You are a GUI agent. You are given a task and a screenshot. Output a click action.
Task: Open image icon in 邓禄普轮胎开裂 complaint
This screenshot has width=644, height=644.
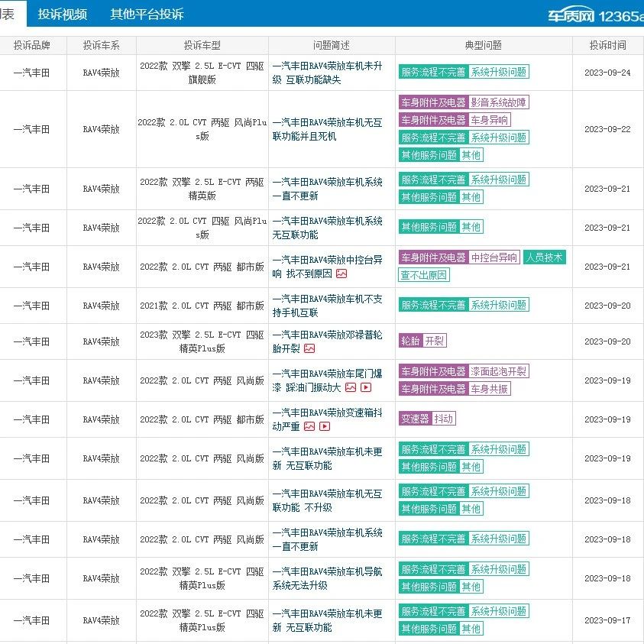[x=309, y=348]
